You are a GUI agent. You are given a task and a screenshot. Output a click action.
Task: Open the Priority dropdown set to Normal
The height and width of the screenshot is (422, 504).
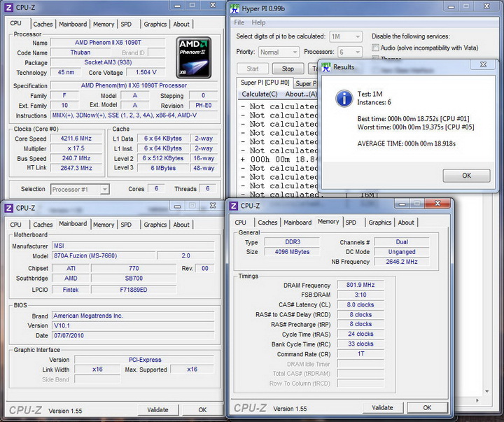(279, 52)
